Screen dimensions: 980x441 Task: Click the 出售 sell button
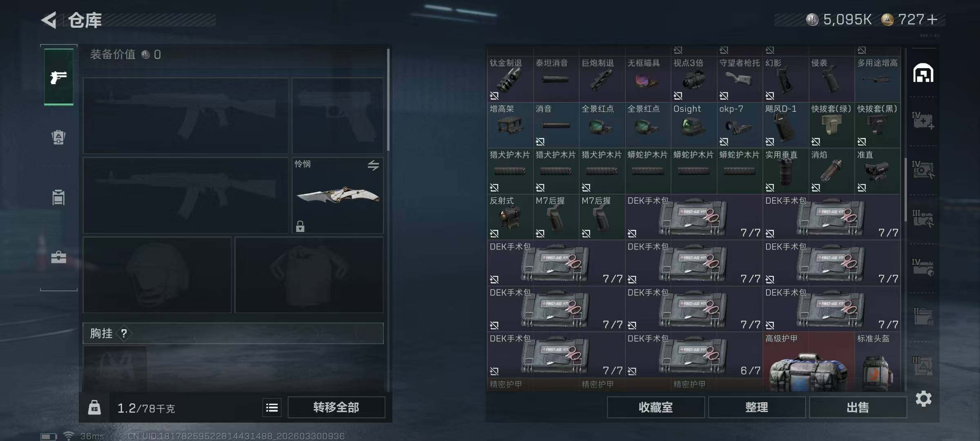[x=858, y=407]
